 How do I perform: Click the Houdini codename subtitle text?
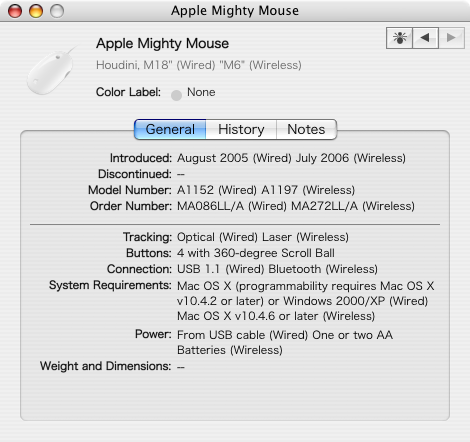[x=199, y=65]
